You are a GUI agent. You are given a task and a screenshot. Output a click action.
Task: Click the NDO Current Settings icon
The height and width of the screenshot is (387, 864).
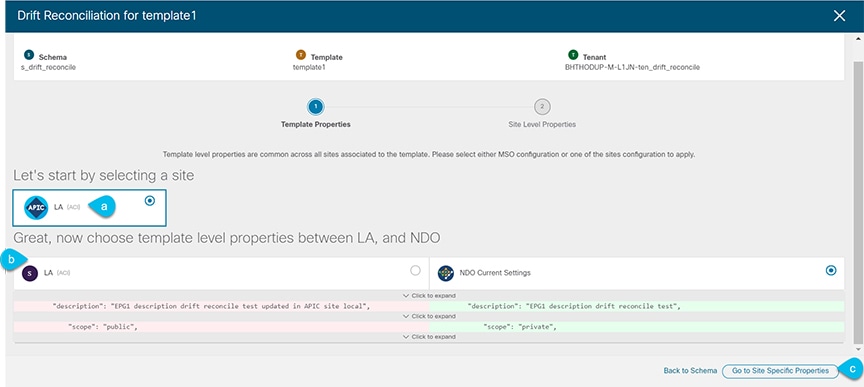445,273
